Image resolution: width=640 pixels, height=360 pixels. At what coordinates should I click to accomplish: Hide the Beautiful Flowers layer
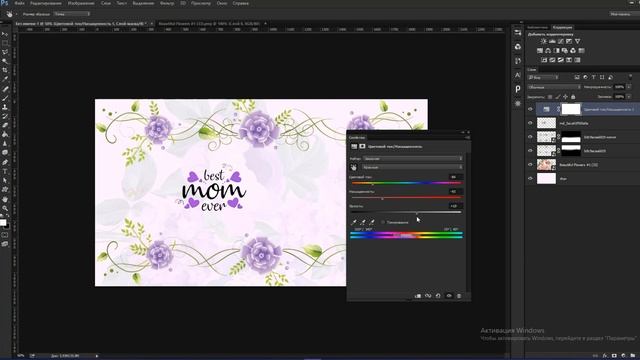530,164
